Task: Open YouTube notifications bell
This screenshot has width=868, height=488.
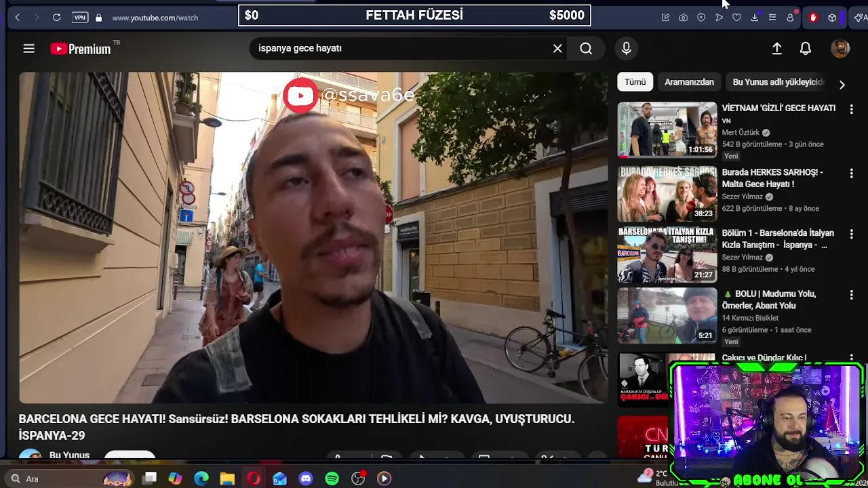Action: point(806,48)
